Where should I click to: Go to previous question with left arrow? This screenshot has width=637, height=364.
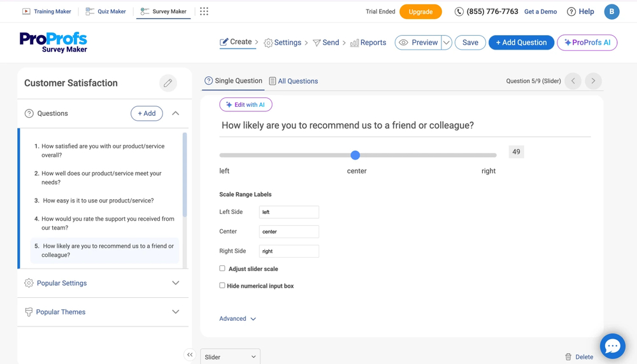click(573, 81)
